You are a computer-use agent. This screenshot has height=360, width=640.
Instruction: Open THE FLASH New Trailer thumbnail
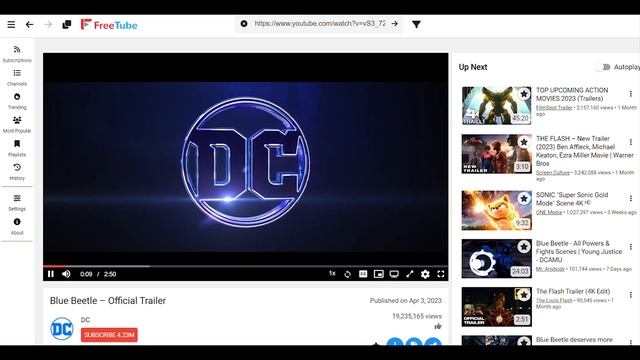tap(497, 154)
